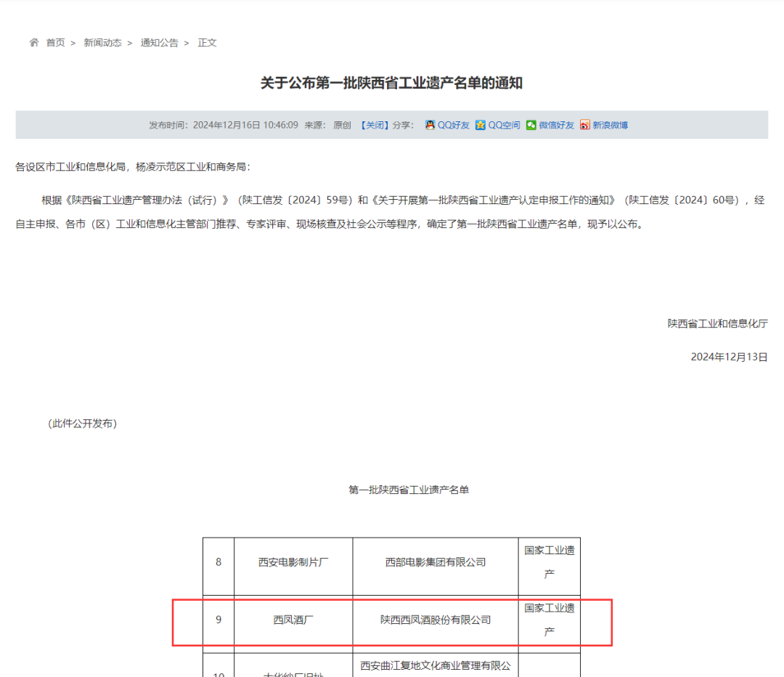
Task: Click the home icon in breadcrumb
Action: tap(33, 43)
